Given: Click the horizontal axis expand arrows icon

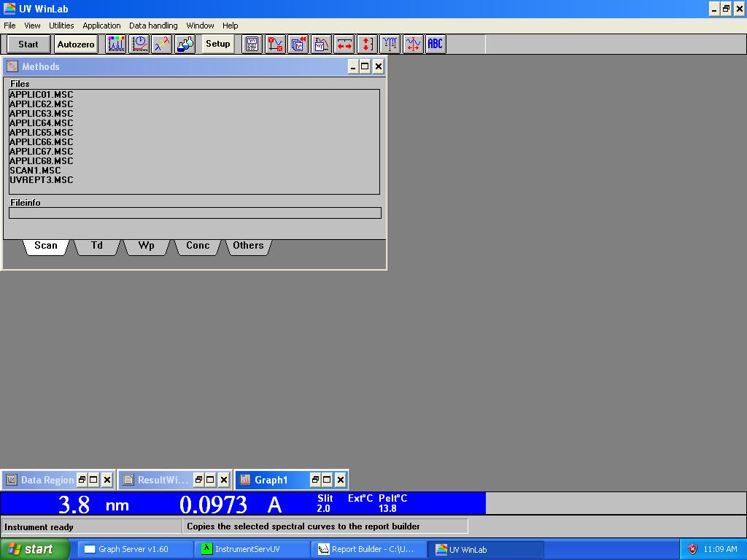Looking at the screenshot, I should (343, 44).
